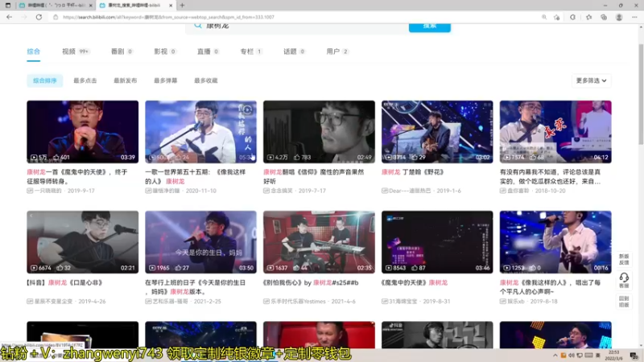Open thumbnail of 04:12 duration video

555,132
